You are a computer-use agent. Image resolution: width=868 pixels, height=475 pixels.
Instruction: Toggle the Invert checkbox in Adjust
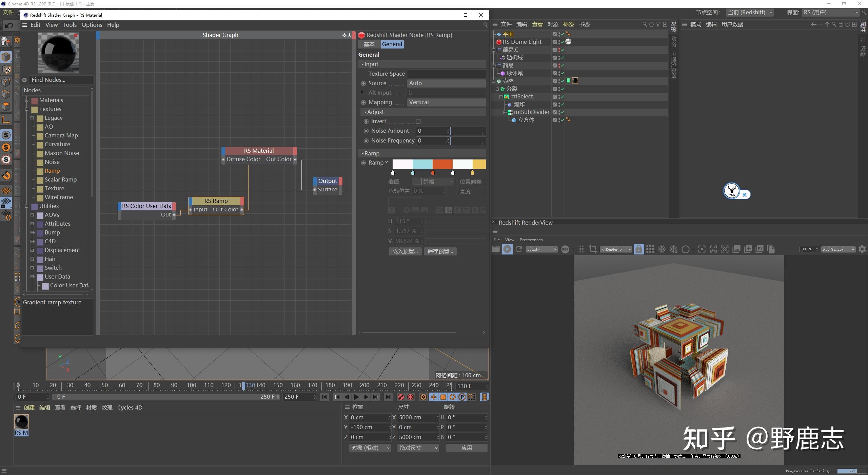click(x=418, y=121)
